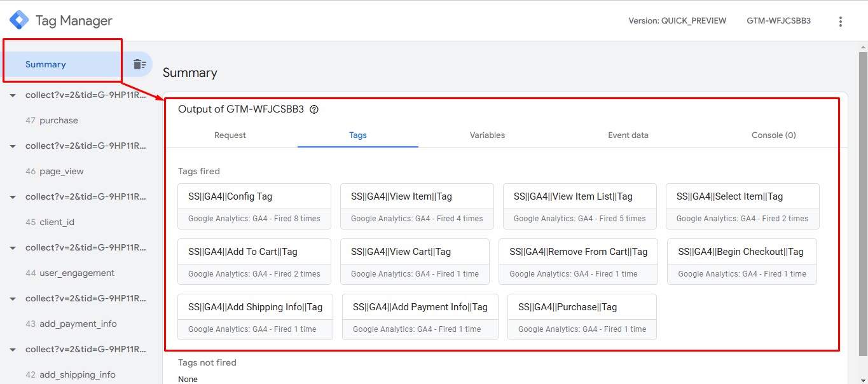868x384 pixels.
Task: Select the 47 purchase event
Action: click(x=59, y=120)
